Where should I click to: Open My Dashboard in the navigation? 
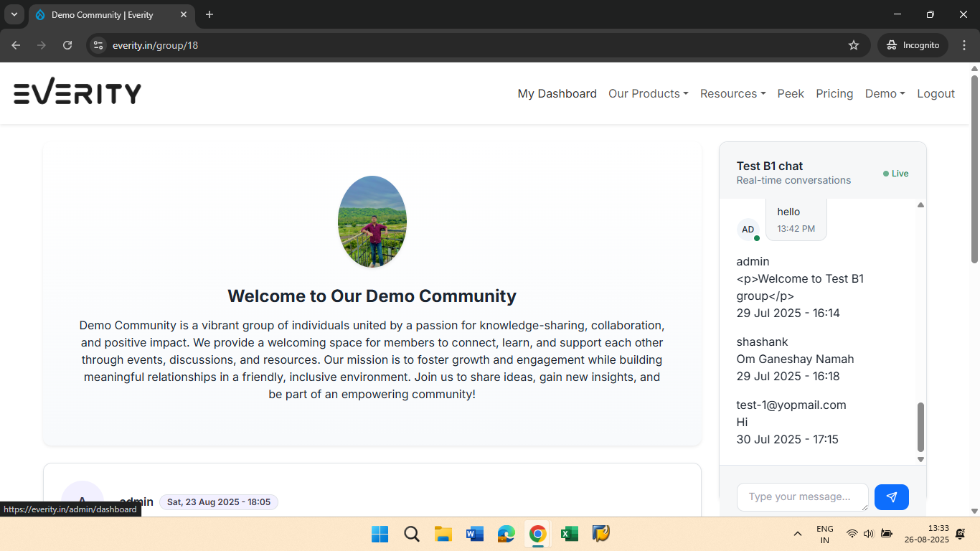click(557, 93)
